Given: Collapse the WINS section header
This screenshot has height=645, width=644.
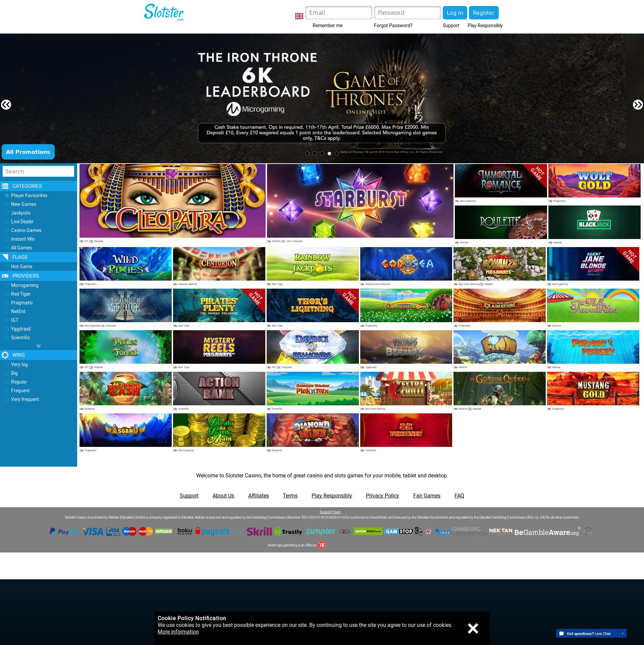Looking at the screenshot, I should [x=39, y=355].
